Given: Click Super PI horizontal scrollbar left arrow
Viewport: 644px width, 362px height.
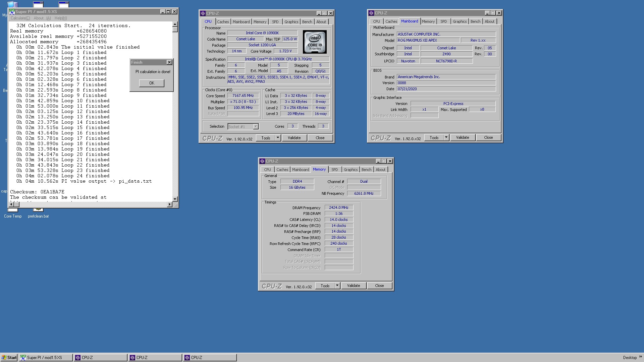Looking at the screenshot, I should (12, 204).
